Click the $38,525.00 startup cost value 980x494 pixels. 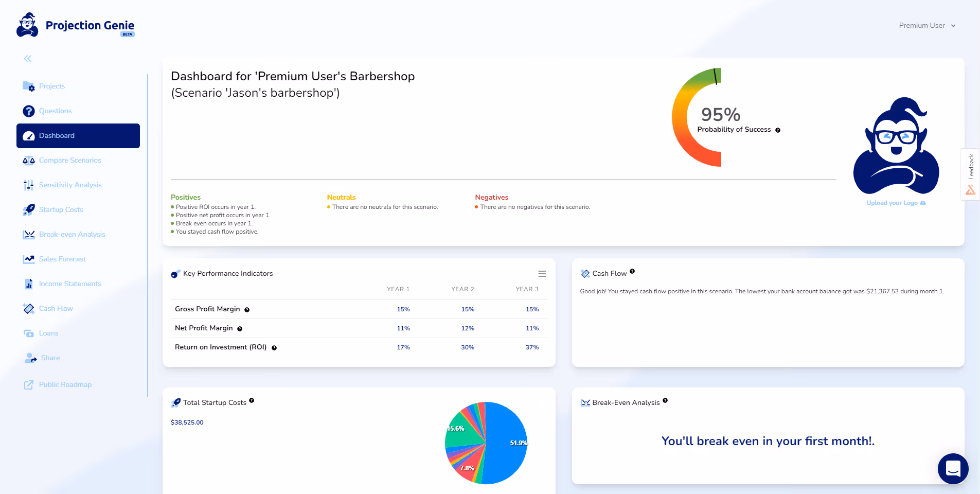[x=187, y=422]
